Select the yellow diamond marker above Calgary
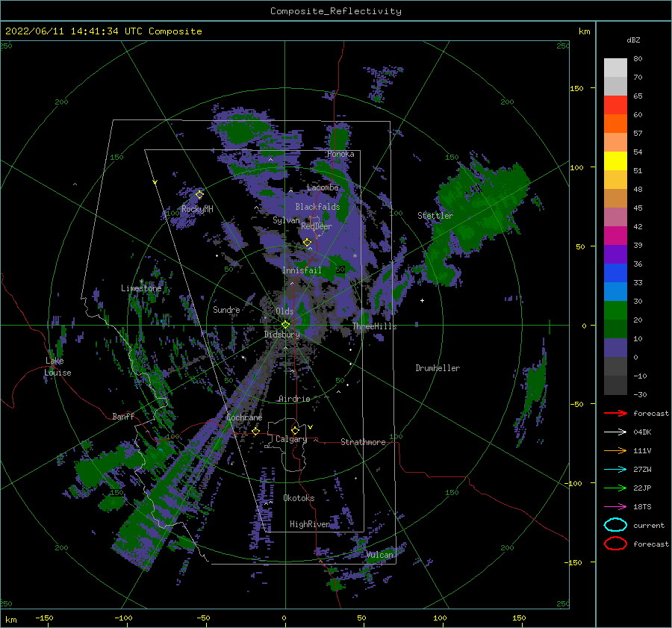Screen dimensions: 672x628 (x=295, y=430)
